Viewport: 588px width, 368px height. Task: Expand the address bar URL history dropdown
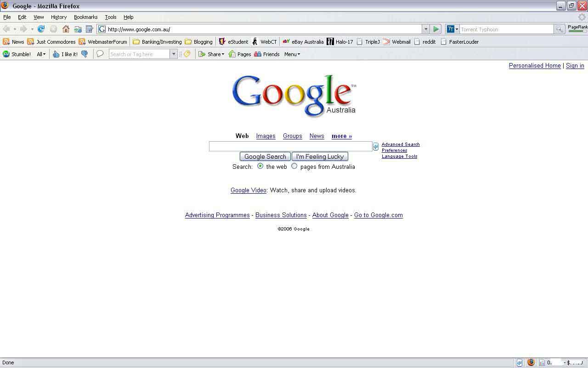click(x=426, y=29)
